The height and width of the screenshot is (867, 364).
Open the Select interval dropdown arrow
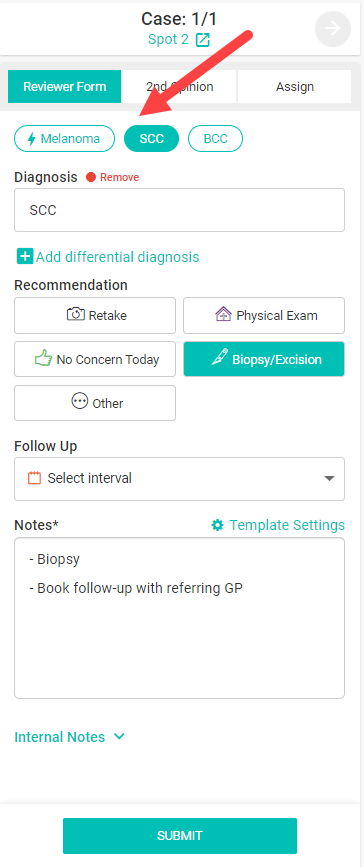coord(329,478)
